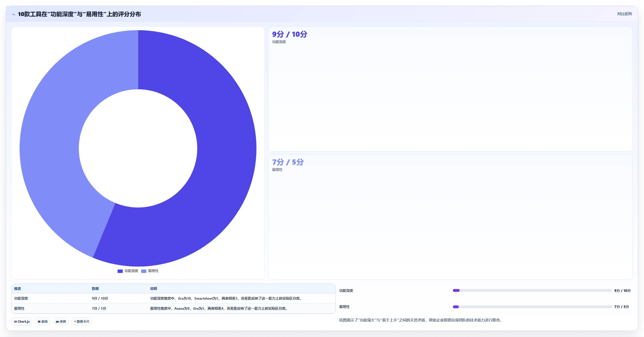Viewport: 644px width, 337px height.
Task: Click the 维度 table column header
Action: [18, 289]
